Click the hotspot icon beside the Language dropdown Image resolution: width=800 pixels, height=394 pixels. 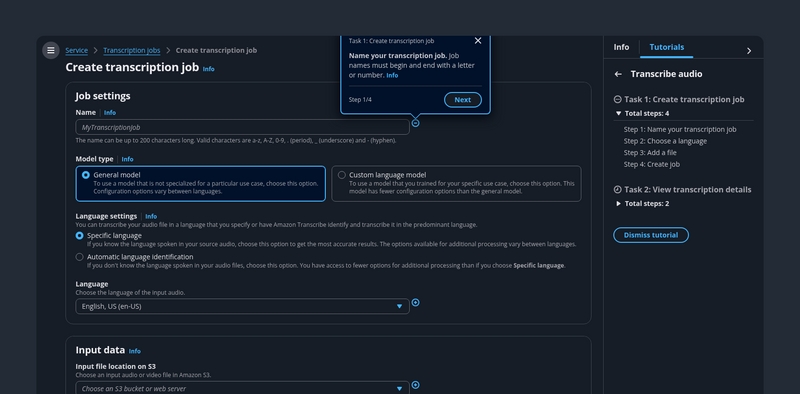(415, 303)
